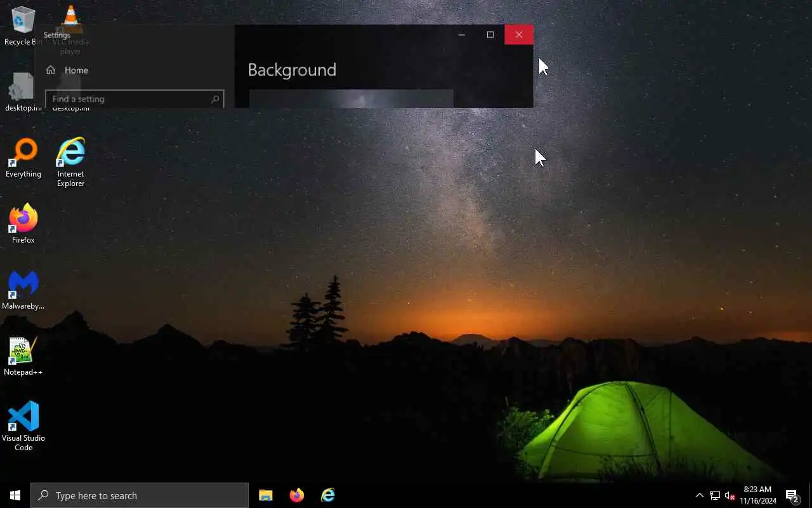Open the network status tray icon
Viewport: 812px width, 508px height.
[715, 495]
